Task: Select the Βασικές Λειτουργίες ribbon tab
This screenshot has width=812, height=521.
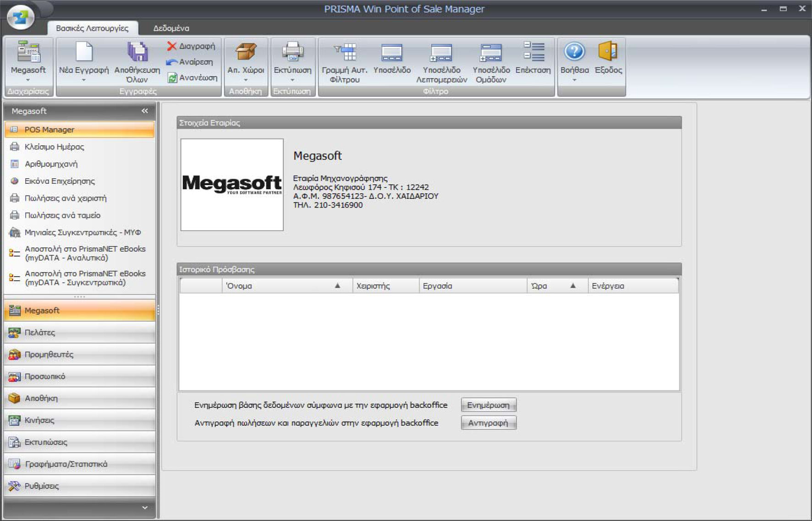Action: [92, 28]
